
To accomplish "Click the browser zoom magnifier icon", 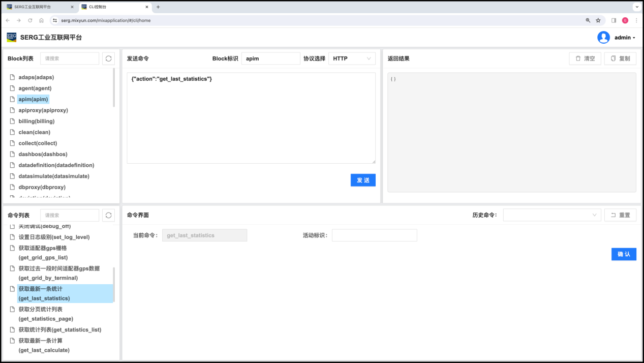I will pyautogui.click(x=588, y=20).
